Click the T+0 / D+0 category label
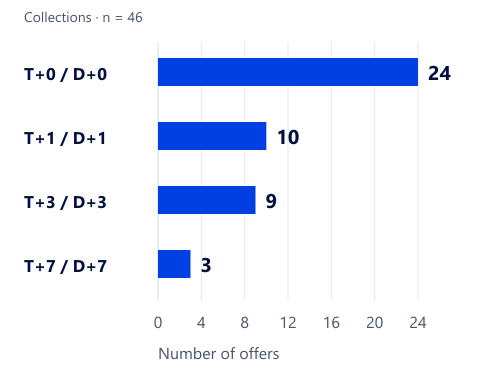 [65, 74]
